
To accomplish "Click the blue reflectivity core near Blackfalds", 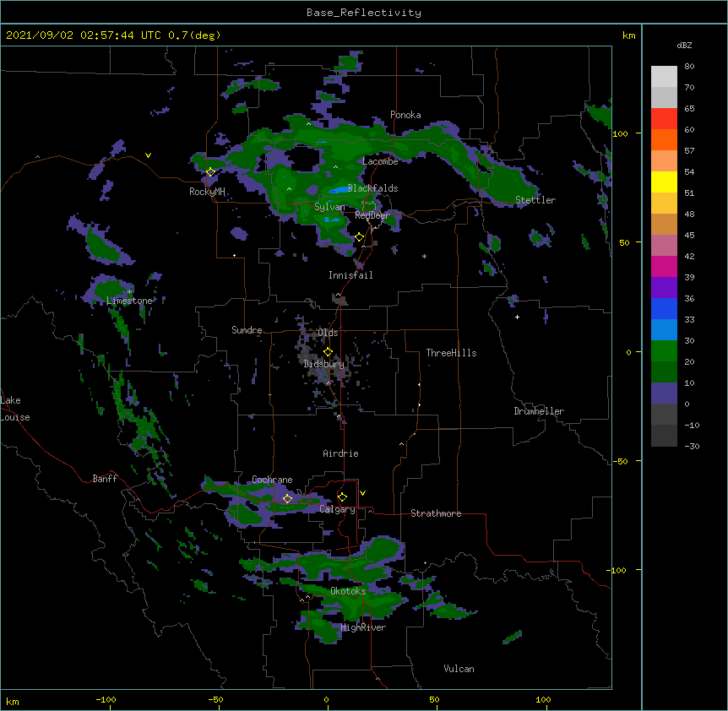I will pyautogui.click(x=339, y=190).
